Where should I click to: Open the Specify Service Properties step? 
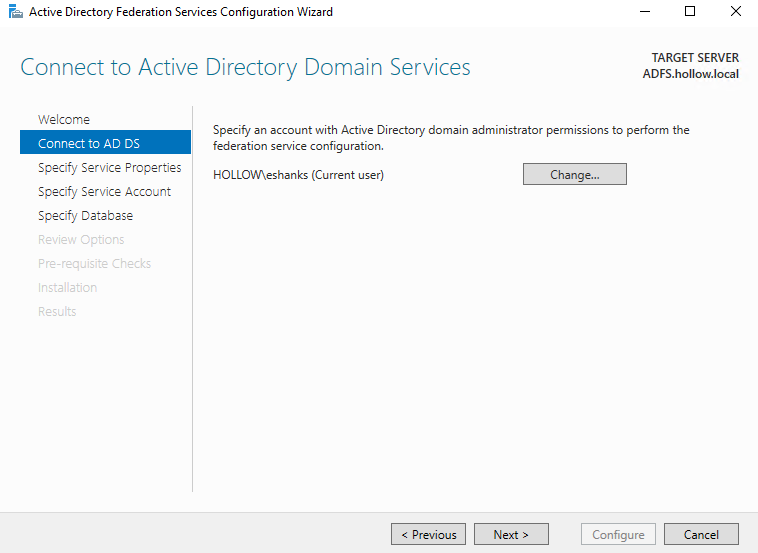click(x=110, y=168)
